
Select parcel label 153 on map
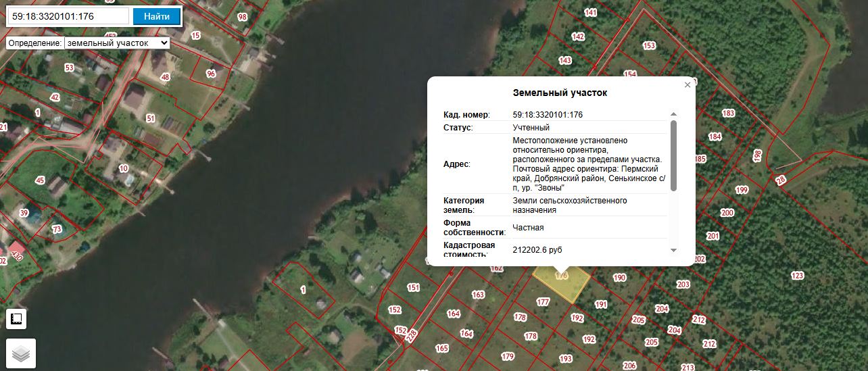coord(649,46)
